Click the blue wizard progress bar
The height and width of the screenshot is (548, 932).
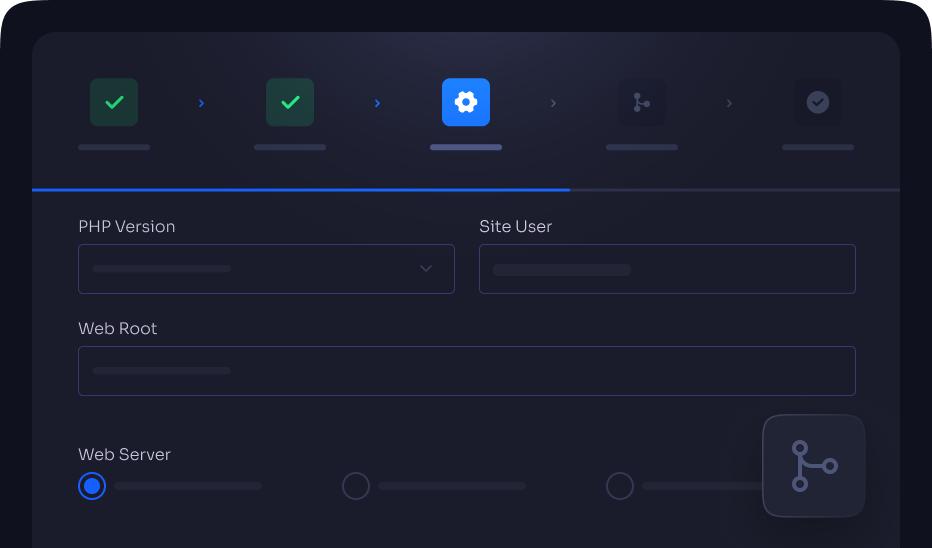coord(300,189)
